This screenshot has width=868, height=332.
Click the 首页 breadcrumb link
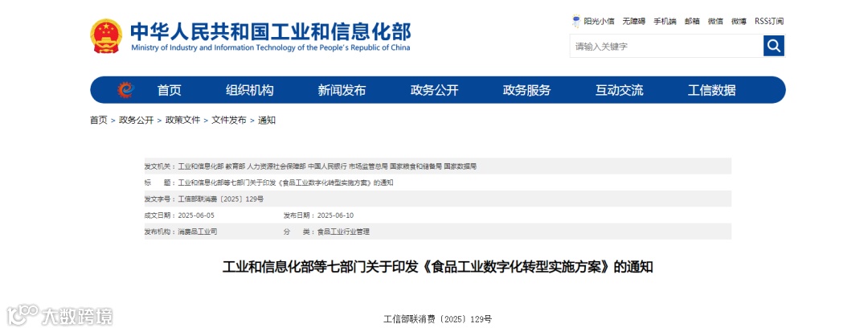(99, 120)
